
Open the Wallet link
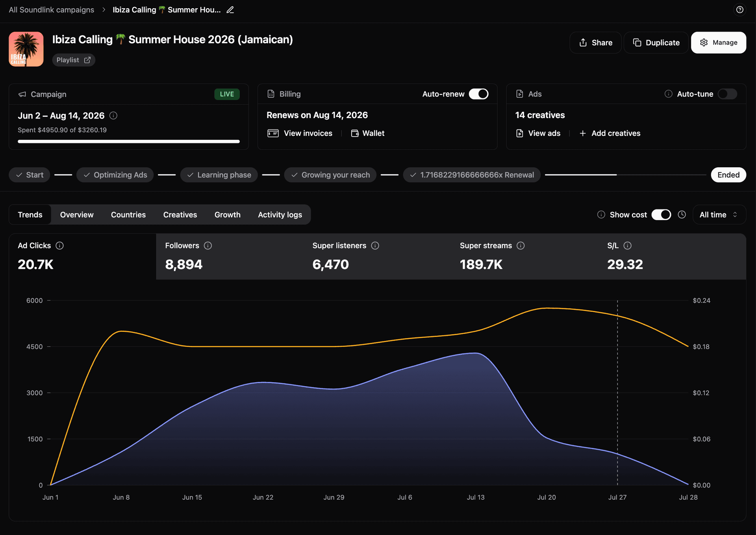coord(368,133)
